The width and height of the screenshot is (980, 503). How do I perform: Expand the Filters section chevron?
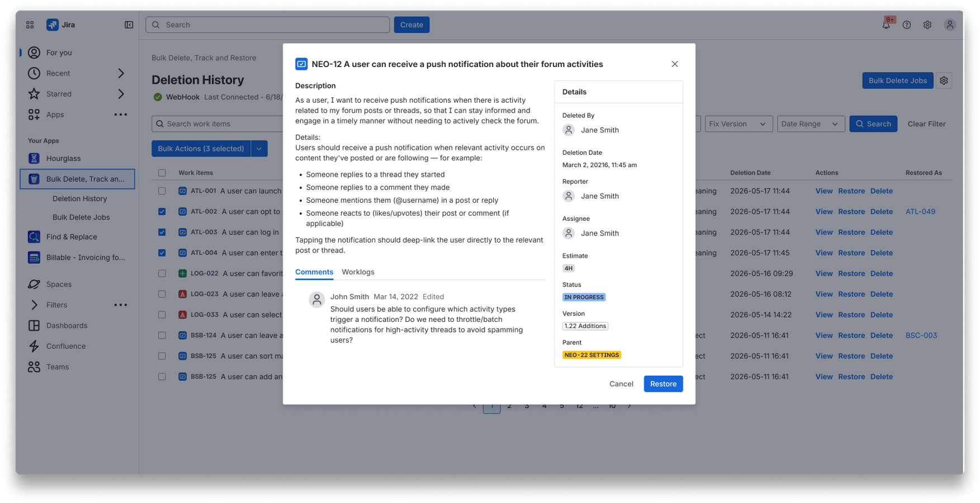pyautogui.click(x=34, y=305)
